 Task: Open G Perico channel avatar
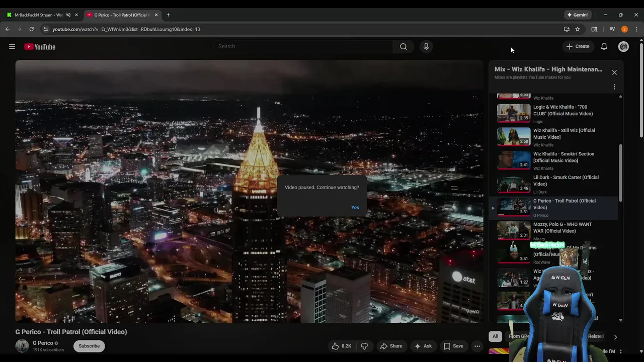pos(22,346)
